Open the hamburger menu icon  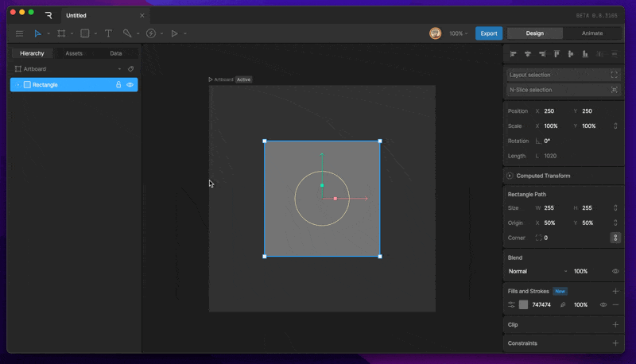[x=19, y=33]
